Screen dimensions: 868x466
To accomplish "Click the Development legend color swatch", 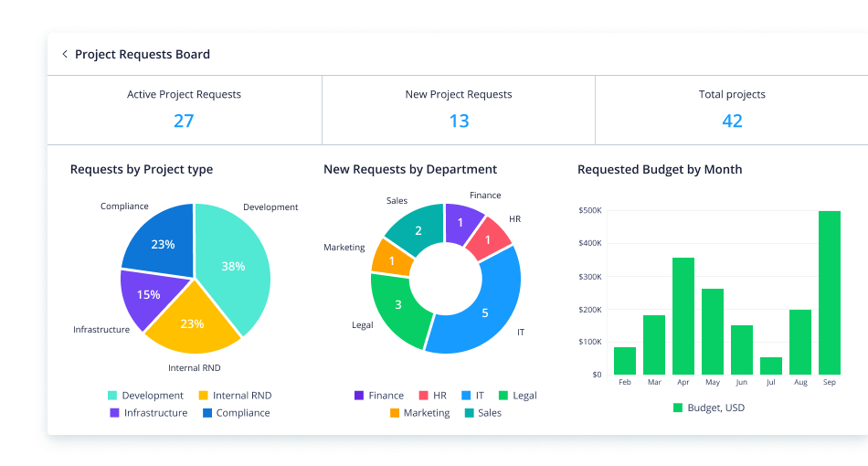I will pyautogui.click(x=112, y=395).
